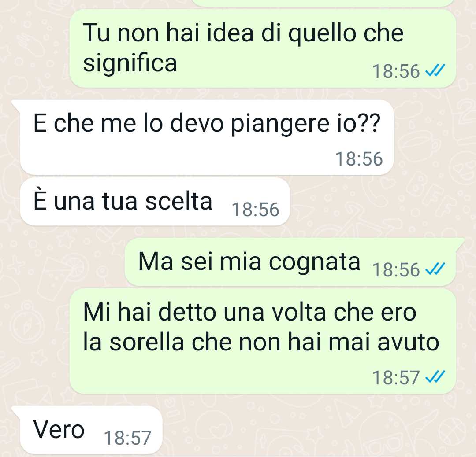Screen dimensions: 476x457
Task: Click the 18:56 timestamp of the 'piangere io??' message
Action: (359, 158)
